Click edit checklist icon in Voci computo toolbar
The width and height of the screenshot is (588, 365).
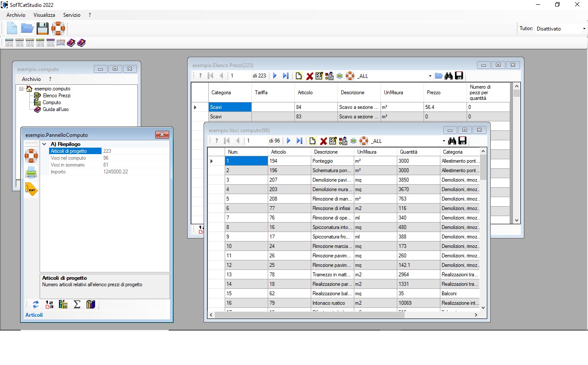[333, 141]
